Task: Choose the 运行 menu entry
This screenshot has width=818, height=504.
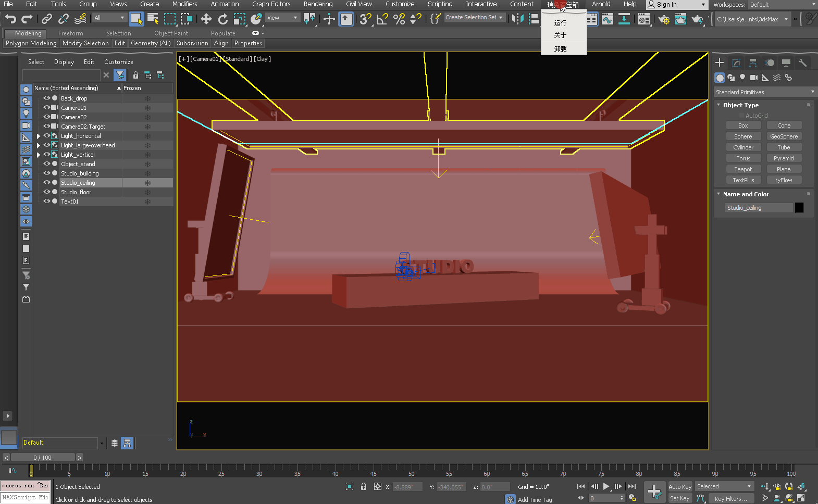Action: tap(560, 23)
